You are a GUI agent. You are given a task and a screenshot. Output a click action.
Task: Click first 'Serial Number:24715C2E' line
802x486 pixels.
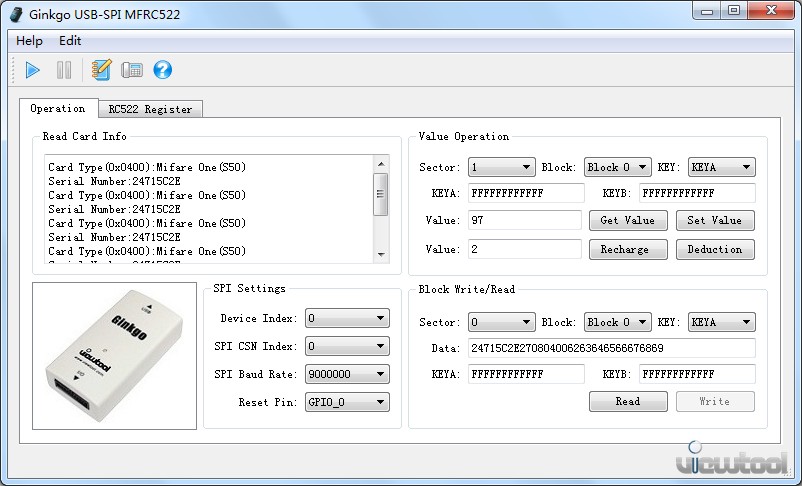click(115, 181)
